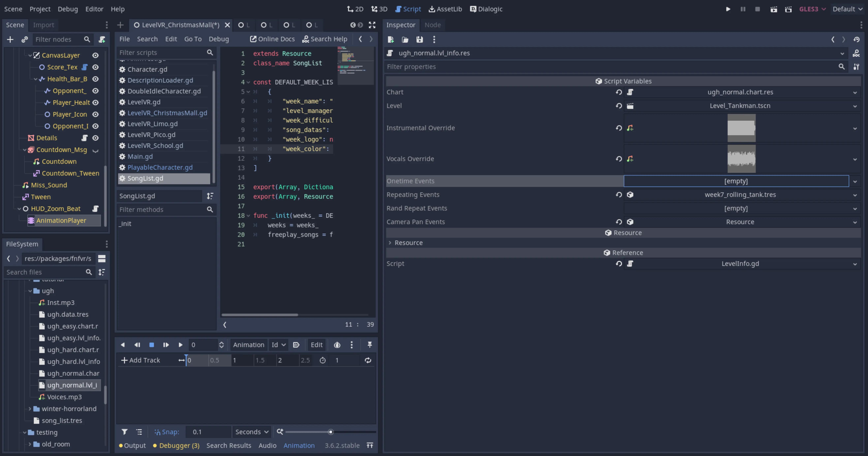Switch to the Node tab beside Inspector
Viewport: 868px width, 456px height.
coord(433,25)
